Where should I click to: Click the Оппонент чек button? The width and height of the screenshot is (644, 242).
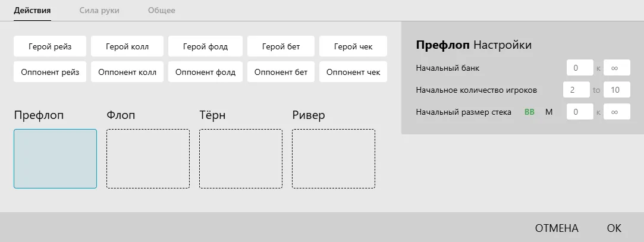[x=353, y=73]
